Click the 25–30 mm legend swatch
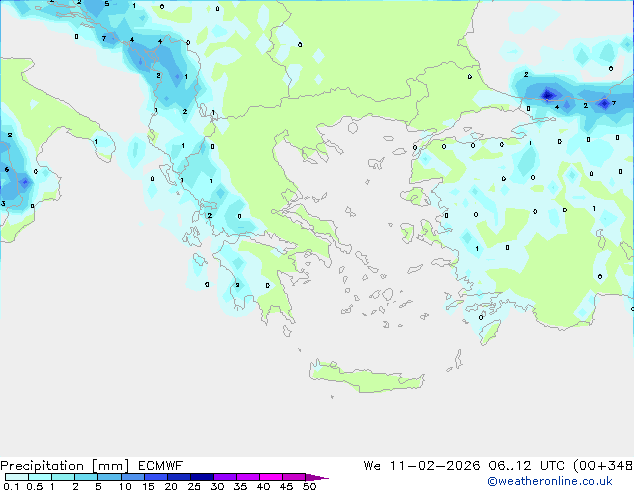 click(x=202, y=477)
